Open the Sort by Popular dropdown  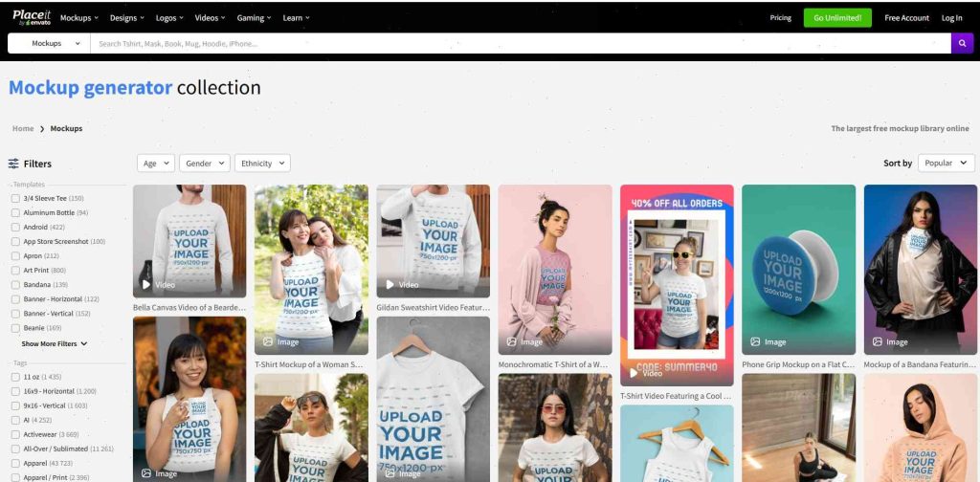click(947, 163)
